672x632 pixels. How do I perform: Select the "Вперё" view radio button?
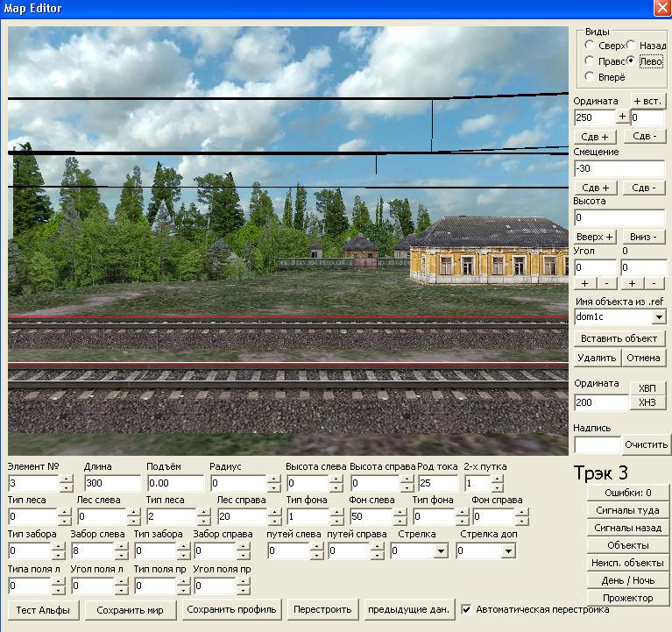coord(590,77)
